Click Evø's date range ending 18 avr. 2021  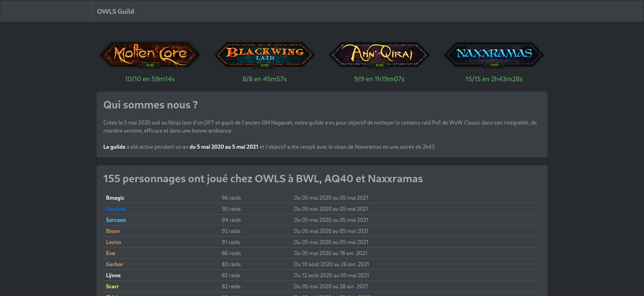[x=331, y=253]
